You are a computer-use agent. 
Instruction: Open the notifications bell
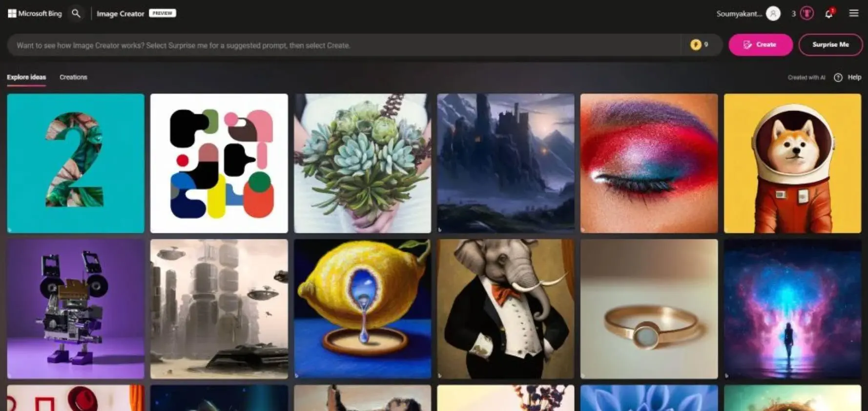point(829,14)
